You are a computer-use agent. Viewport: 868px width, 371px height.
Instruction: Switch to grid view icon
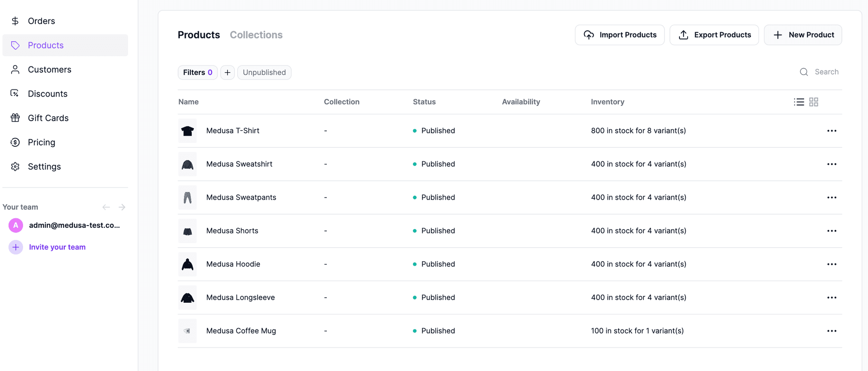pyautogui.click(x=813, y=102)
